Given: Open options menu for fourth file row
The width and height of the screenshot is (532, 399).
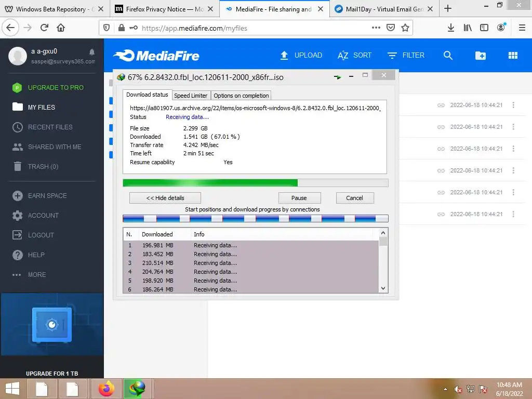Looking at the screenshot, I should point(513,170).
